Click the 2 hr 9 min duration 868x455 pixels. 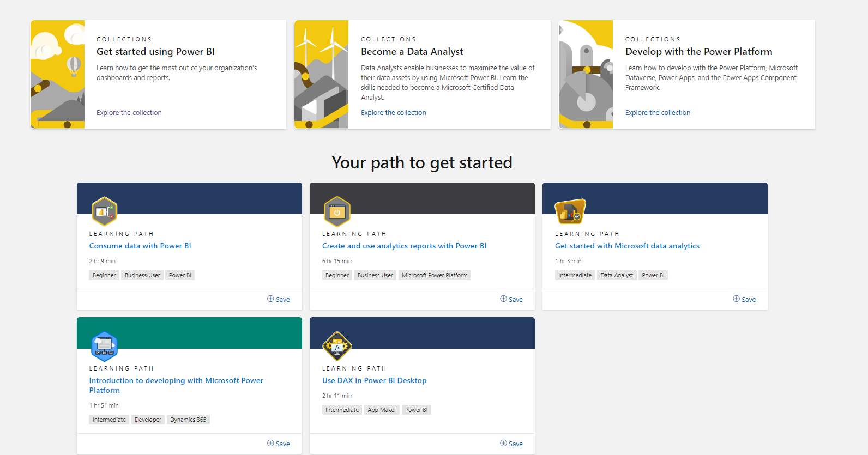point(103,261)
